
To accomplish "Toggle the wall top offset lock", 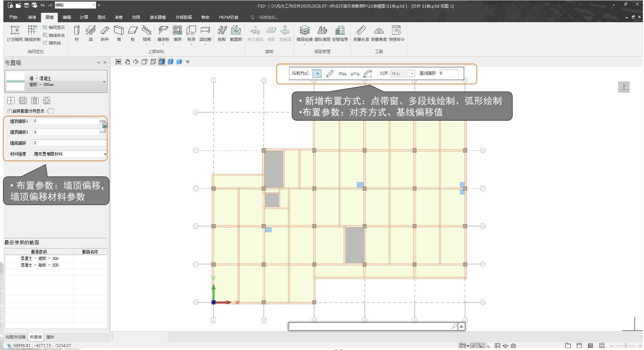I will [105, 125].
